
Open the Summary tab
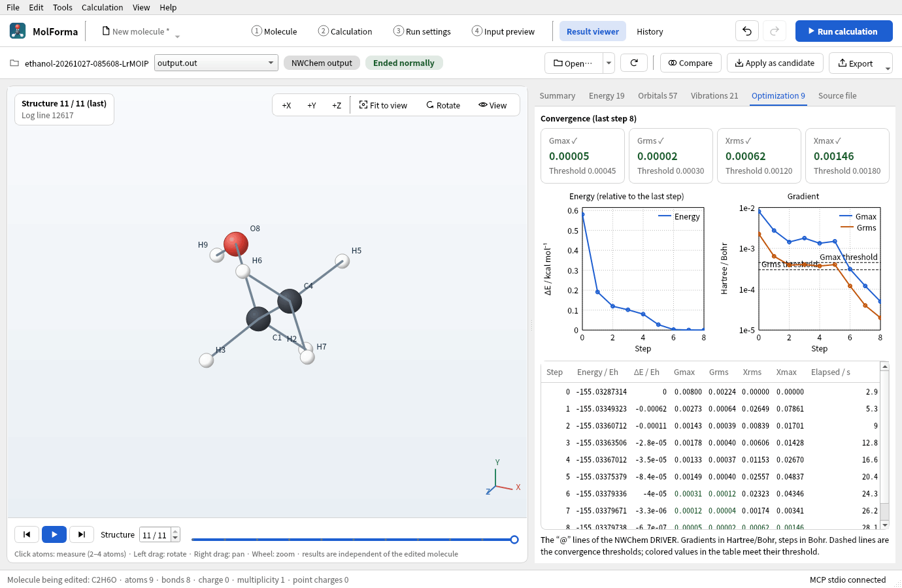558,95
